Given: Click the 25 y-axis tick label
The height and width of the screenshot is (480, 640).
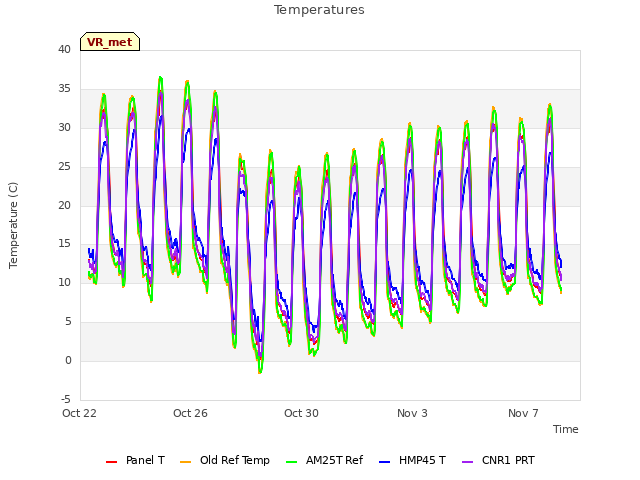Looking at the screenshot, I should coord(64,167).
